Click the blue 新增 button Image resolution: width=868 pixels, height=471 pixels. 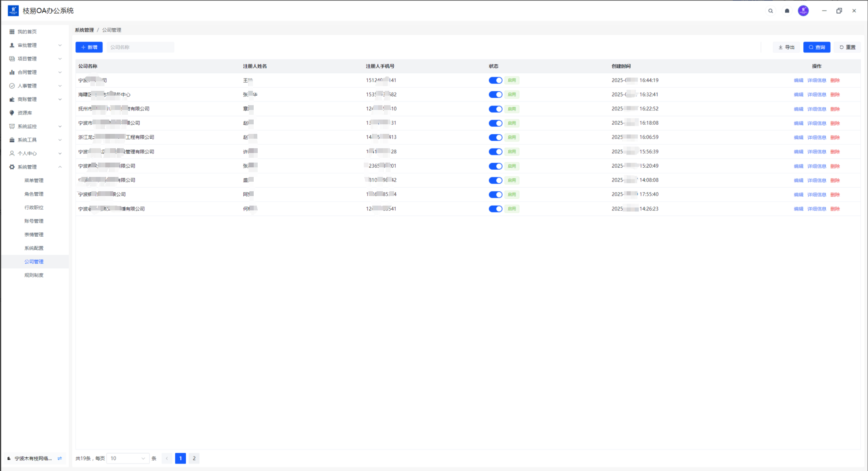[x=89, y=47]
